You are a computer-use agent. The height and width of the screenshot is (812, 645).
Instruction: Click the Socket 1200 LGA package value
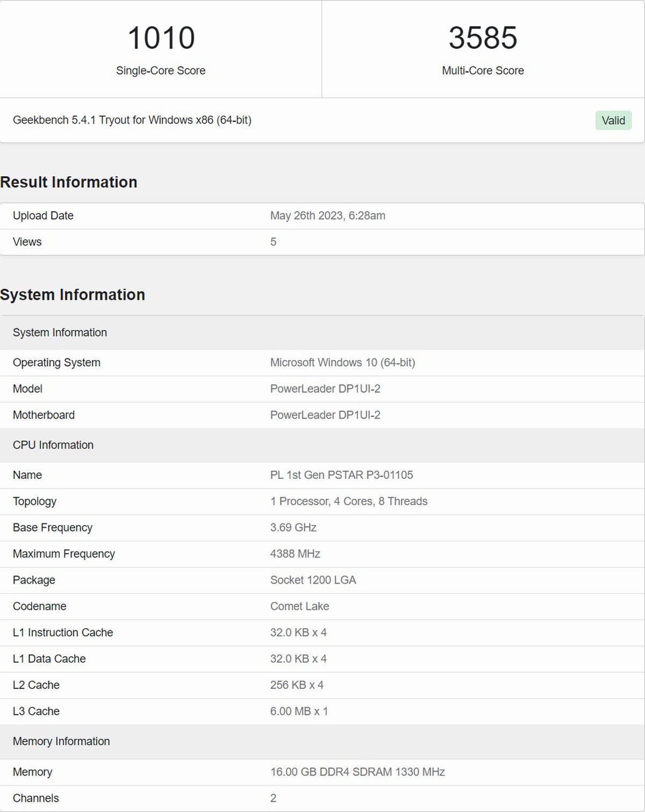pyautogui.click(x=313, y=580)
